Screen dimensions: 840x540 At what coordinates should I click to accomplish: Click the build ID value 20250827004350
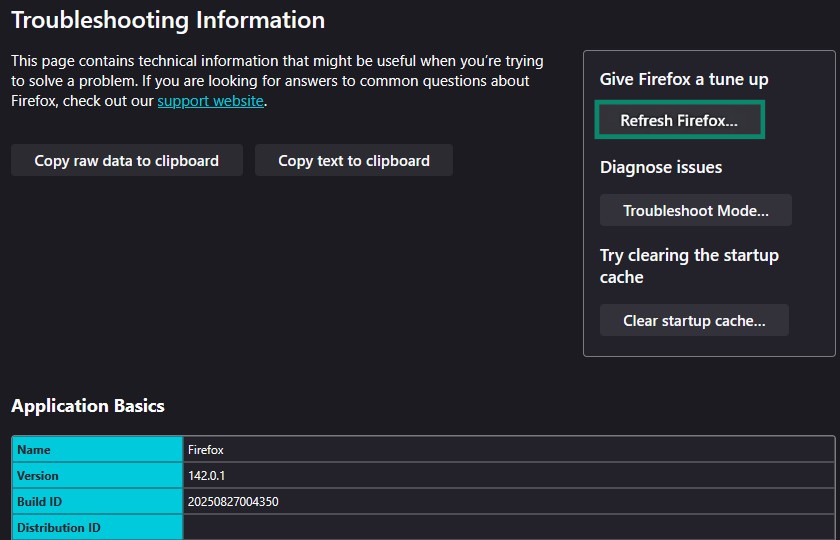[233, 502]
